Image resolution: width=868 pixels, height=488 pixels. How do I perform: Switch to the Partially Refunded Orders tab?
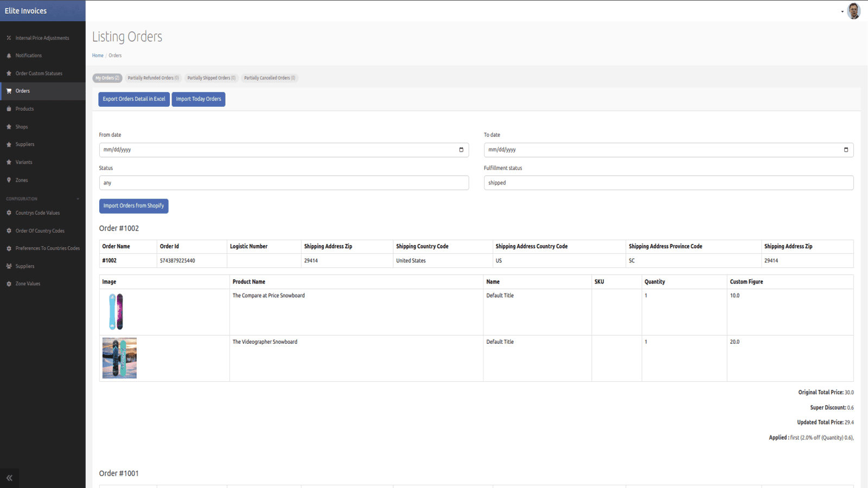point(153,78)
